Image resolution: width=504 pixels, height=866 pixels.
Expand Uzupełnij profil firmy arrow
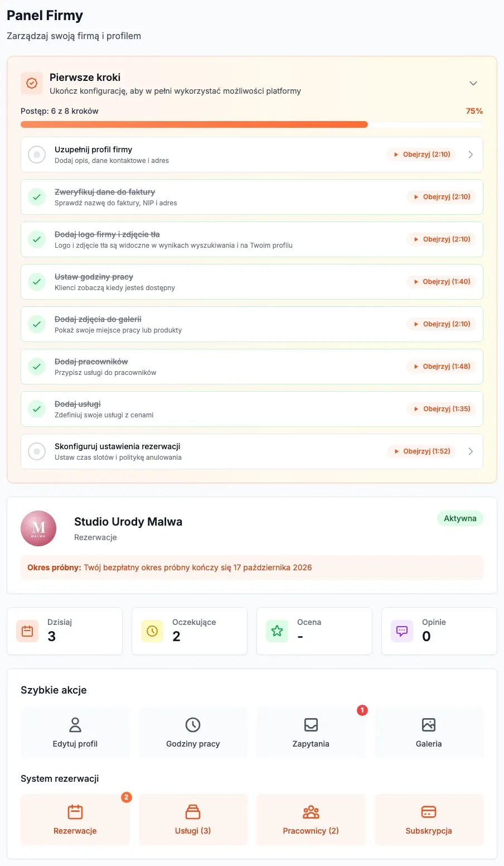point(471,155)
